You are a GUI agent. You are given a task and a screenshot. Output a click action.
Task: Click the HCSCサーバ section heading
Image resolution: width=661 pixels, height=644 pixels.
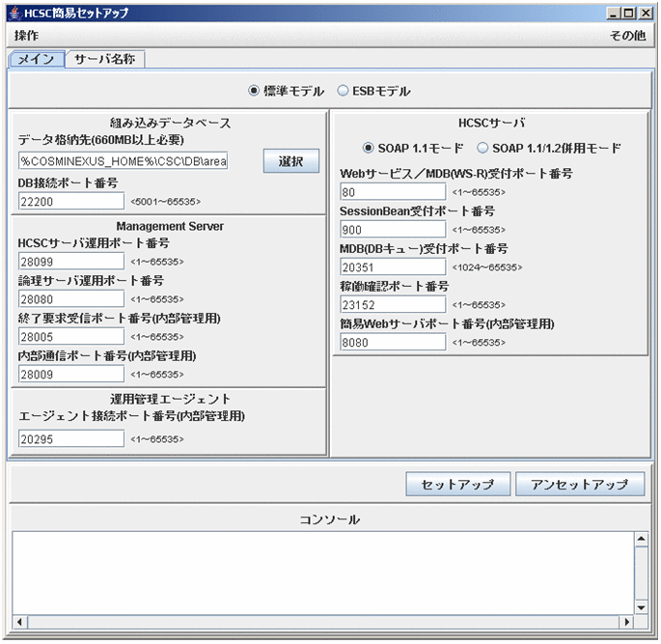[x=491, y=123]
